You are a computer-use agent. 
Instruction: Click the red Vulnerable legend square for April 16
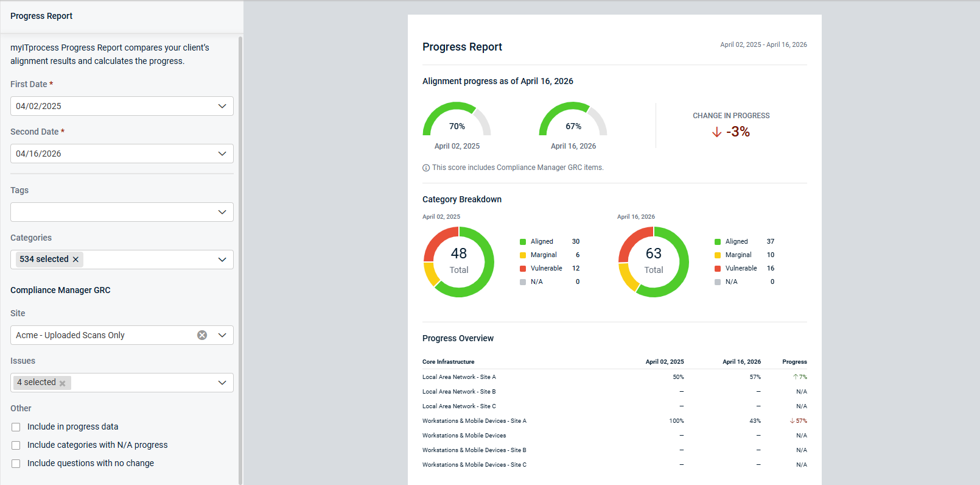[718, 269]
